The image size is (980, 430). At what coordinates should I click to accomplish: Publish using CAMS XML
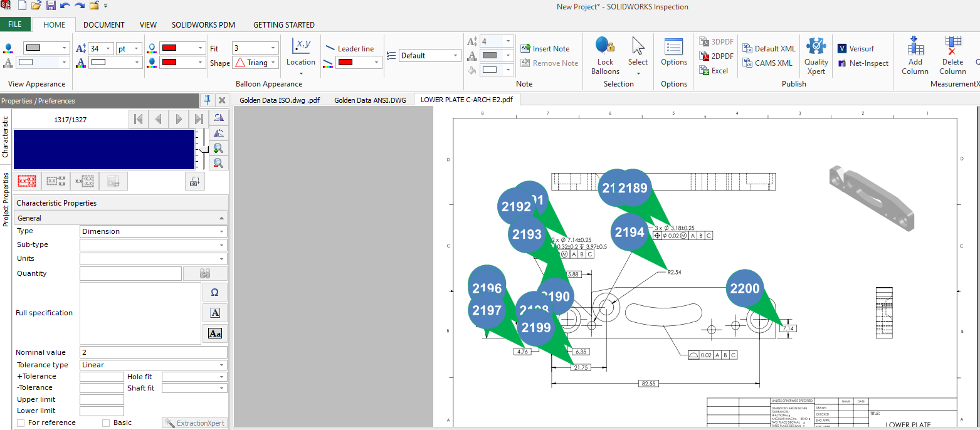pos(767,63)
